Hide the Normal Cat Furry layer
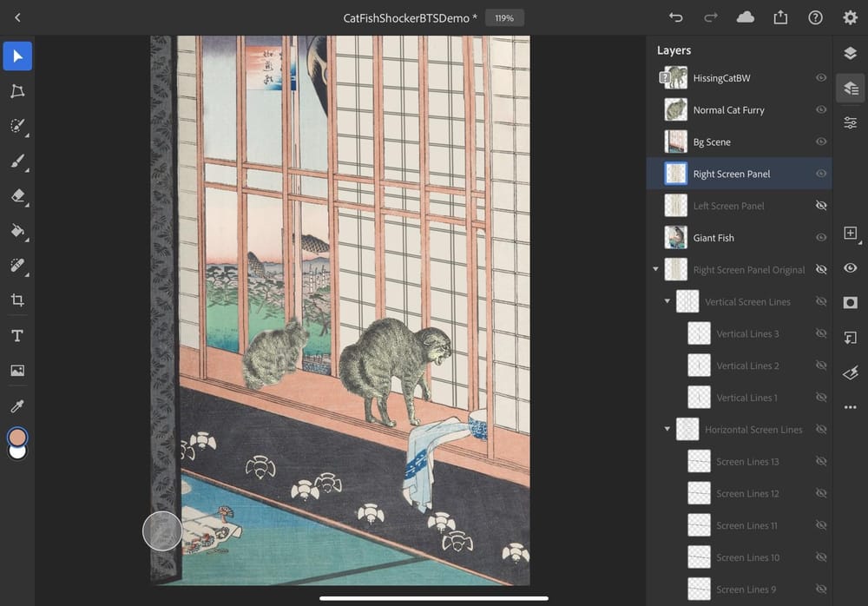The height and width of the screenshot is (606, 868). coord(821,109)
